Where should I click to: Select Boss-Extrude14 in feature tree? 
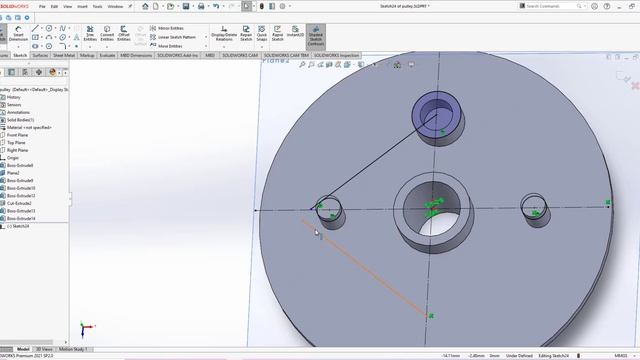click(21, 218)
